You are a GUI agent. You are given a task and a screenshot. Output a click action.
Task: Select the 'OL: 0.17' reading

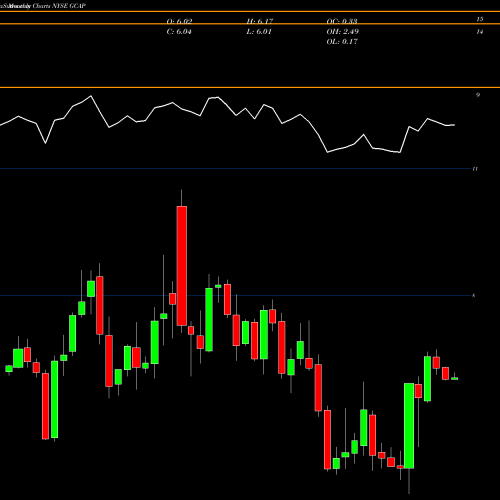[342, 42]
